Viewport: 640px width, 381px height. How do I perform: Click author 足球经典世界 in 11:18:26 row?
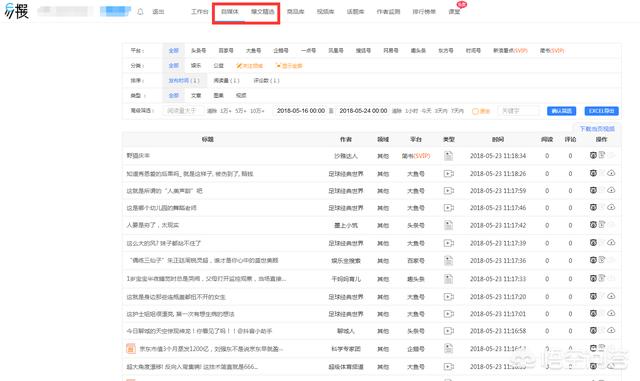346,174
